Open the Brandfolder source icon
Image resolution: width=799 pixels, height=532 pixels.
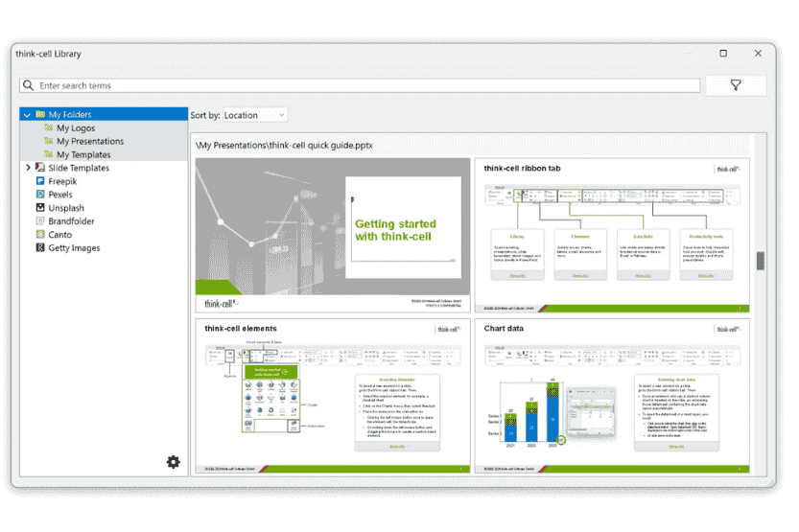[40, 221]
